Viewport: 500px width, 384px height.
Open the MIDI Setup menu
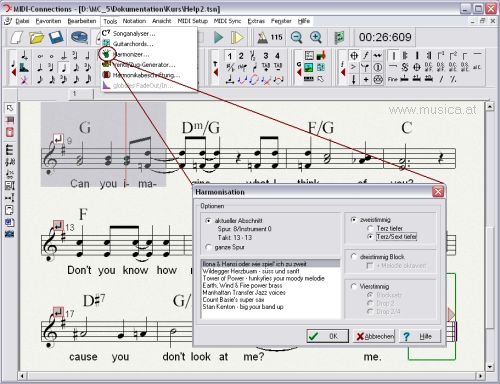click(192, 21)
